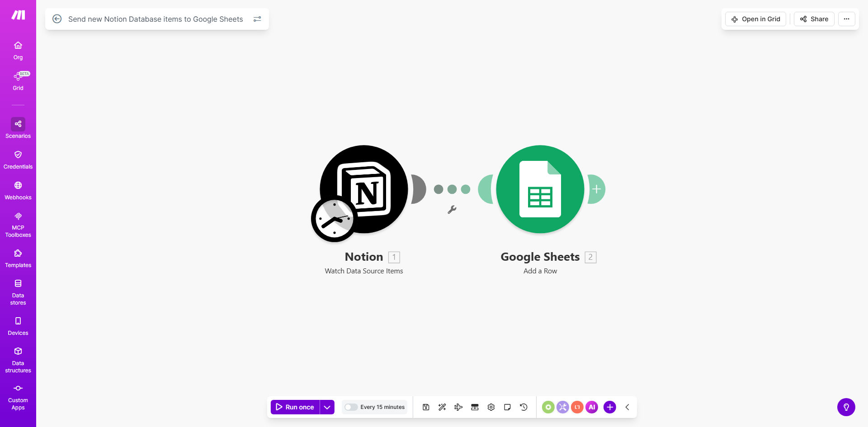
Task: Open the Notion module
Action: [364, 189]
